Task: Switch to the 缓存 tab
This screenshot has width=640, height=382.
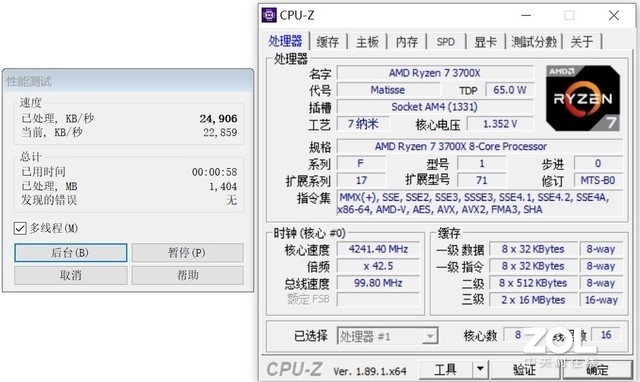Action: 328,42
